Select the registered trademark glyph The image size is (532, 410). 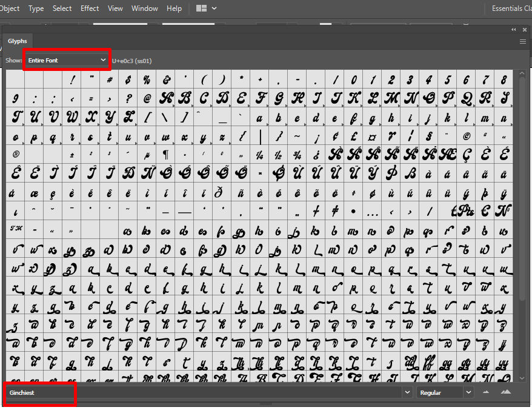tap(15, 155)
